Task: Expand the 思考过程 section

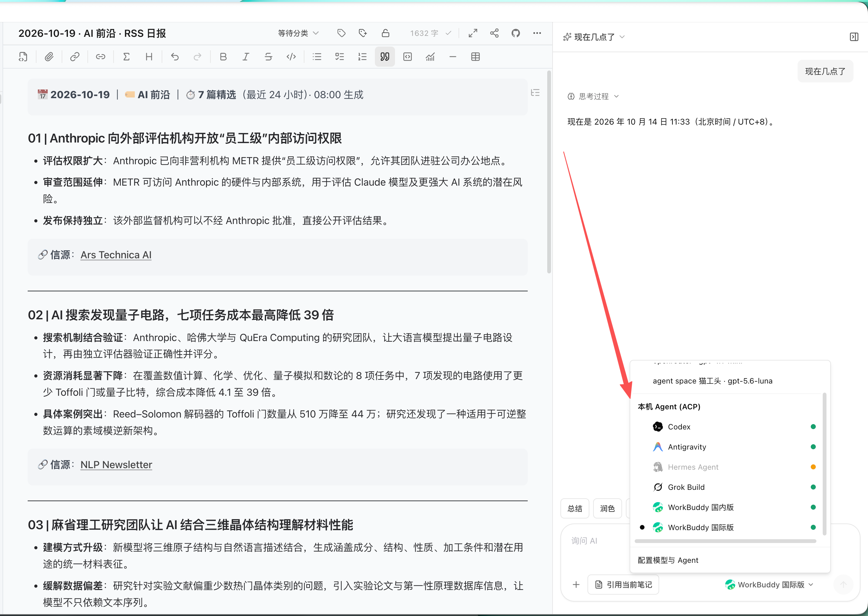Action: pos(593,96)
